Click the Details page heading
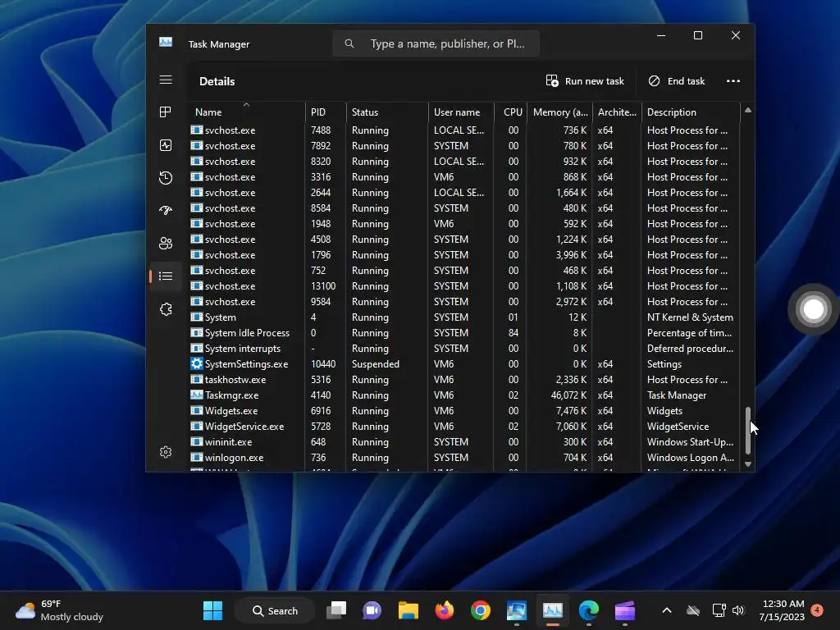840x630 pixels. pyautogui.click(x=217, y=81)
